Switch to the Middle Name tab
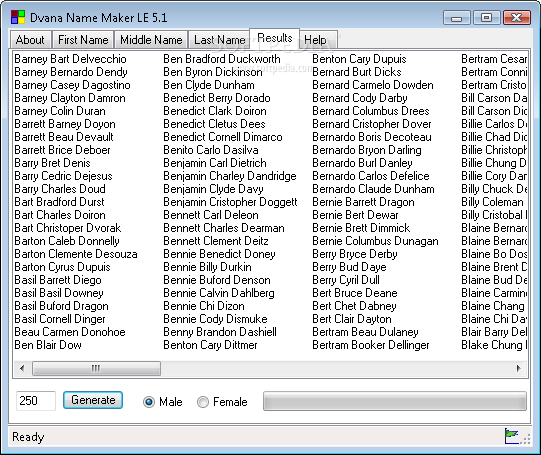 [x=151, y=40]
